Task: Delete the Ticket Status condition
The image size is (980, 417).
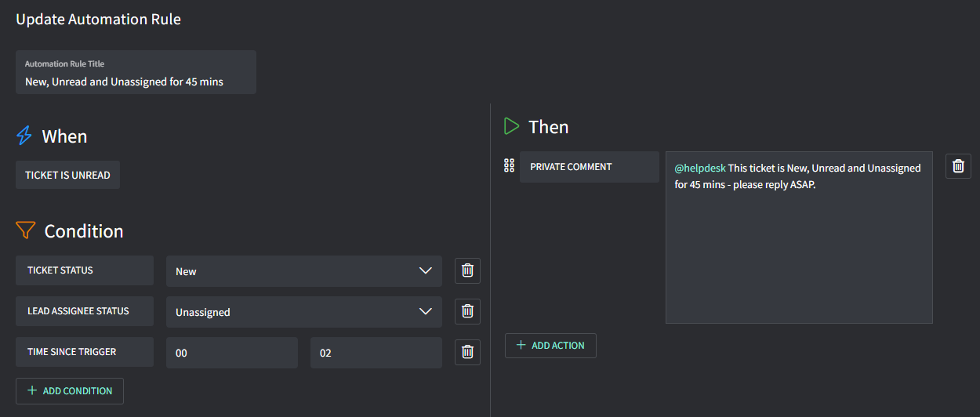Action: [467, 270]
